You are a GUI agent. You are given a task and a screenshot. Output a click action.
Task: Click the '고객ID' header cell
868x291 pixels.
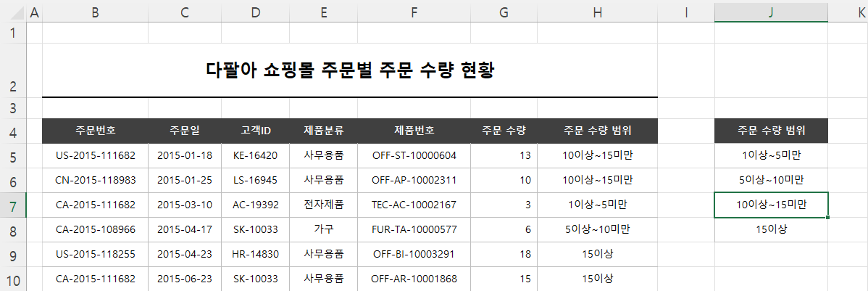255,131
